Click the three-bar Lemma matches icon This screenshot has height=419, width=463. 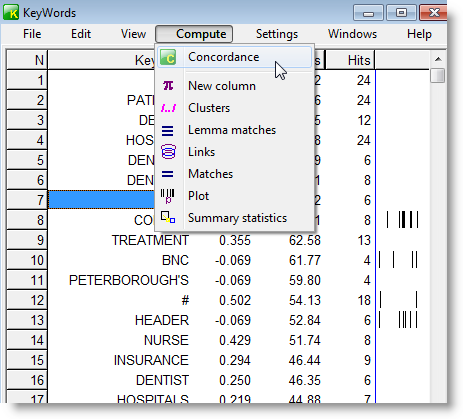(x=168, y=131)
